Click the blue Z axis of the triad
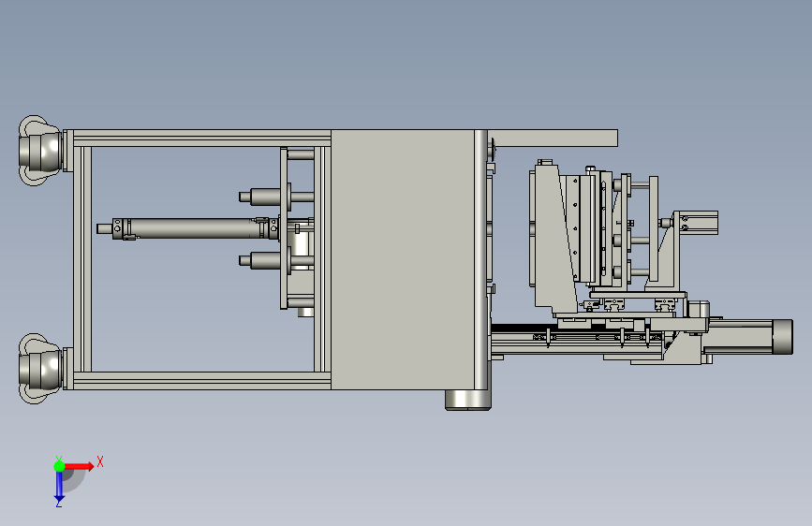The width and height of the screenshot is (812, 526). point(59,487)
